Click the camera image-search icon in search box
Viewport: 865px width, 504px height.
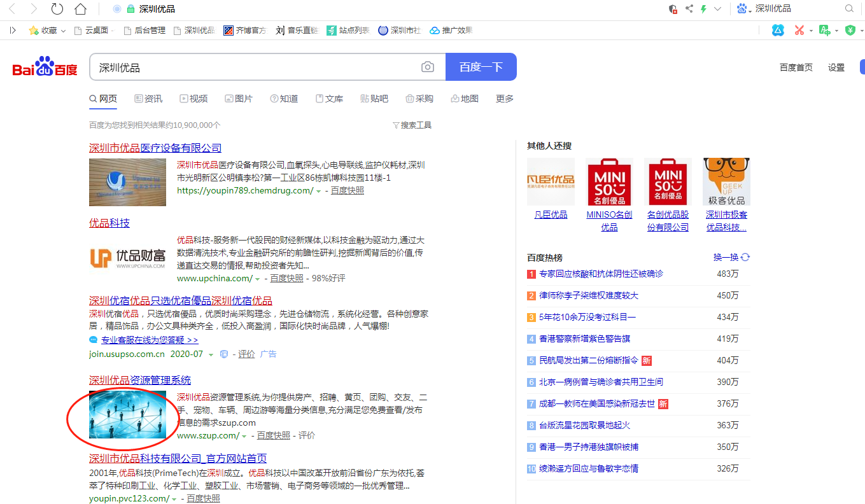pyautogui.click(x=428, y=67)
